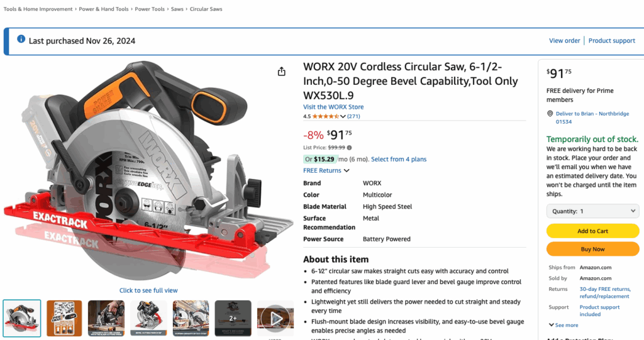Go to Power Tools breadcrumb
644x340 pixels.
click(150, 9)
